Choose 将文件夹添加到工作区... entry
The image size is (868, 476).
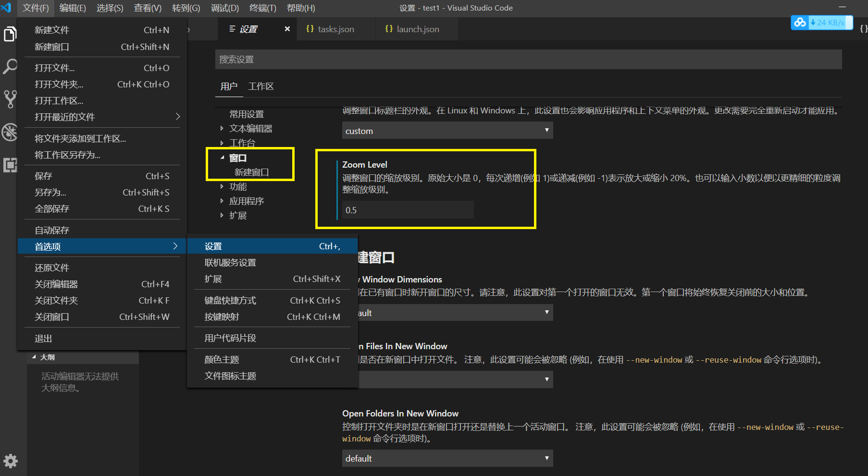102,138
